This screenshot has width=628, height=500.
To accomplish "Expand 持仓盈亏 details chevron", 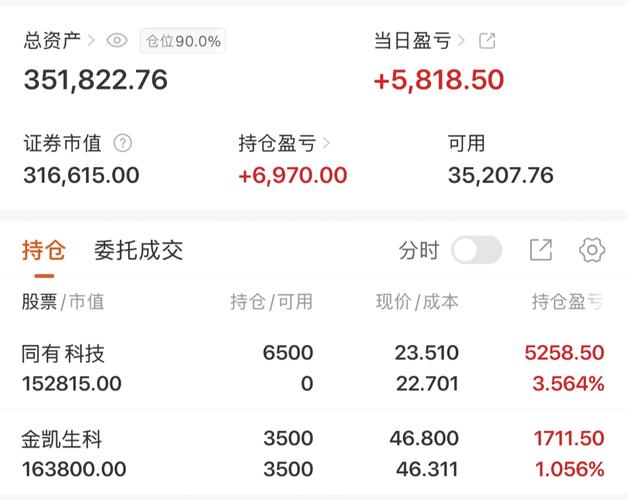I will 326,143.
